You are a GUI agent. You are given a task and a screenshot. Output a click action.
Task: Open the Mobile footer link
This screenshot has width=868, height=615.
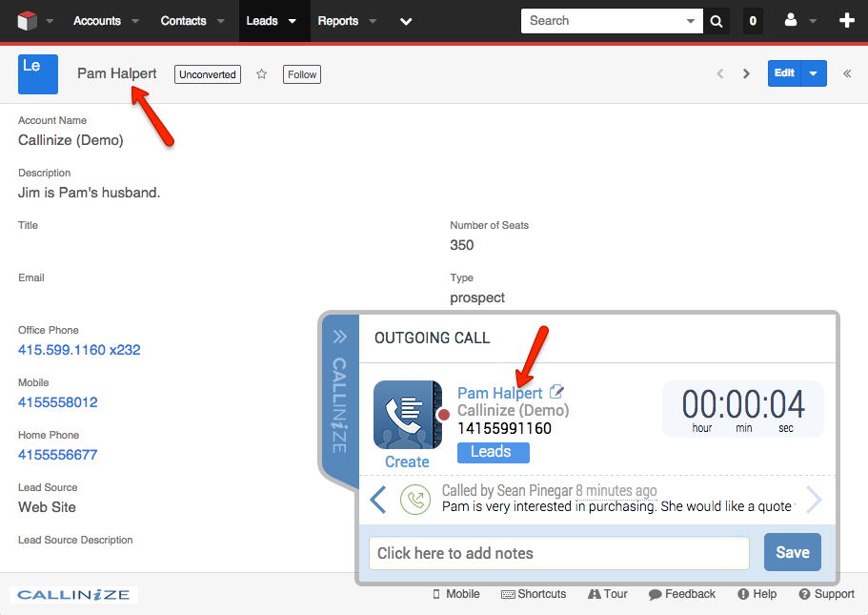coord(456,594)
